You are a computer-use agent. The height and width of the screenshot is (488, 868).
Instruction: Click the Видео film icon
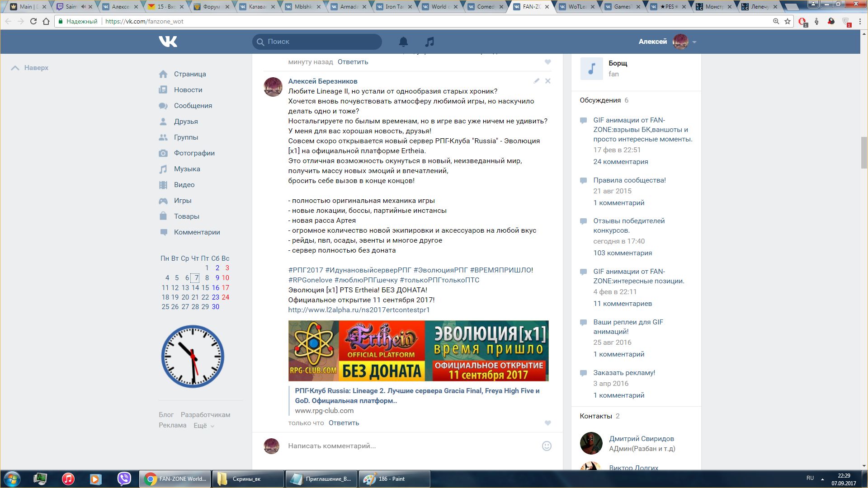click(x=163, y=185)
